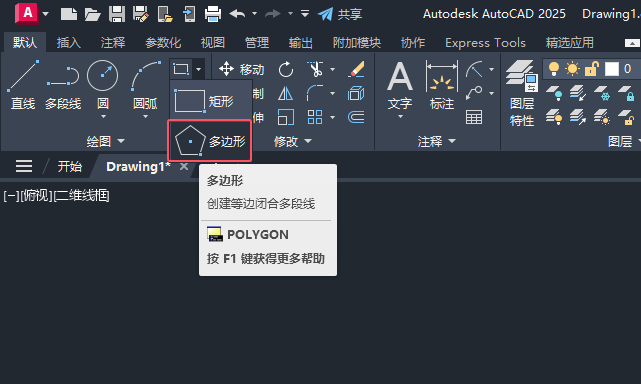The height and width of the screenshot is (384, 641).
Task: Click the Fillet tool icon
Action: (x=314, y=93)
